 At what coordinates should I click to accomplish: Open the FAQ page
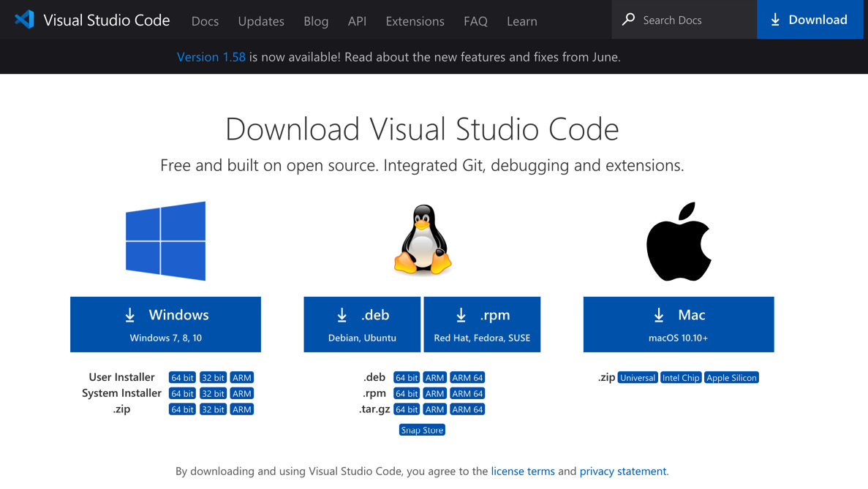point(475,21)
